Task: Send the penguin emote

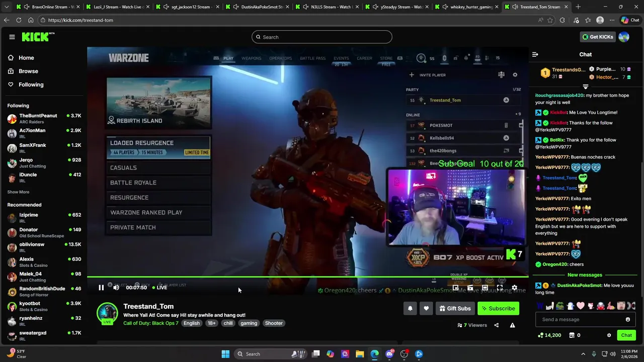Action: (x=571, y=305)
